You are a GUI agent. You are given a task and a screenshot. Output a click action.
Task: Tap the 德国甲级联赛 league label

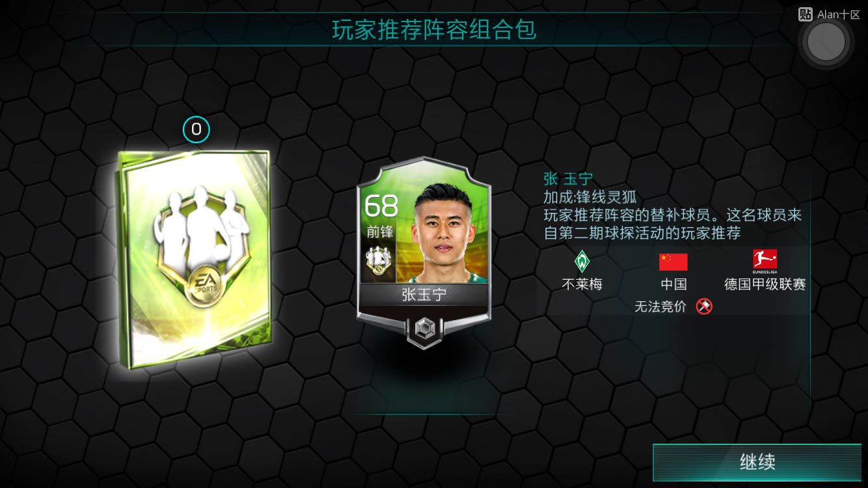pyautogui.click(x=765, y=284)
